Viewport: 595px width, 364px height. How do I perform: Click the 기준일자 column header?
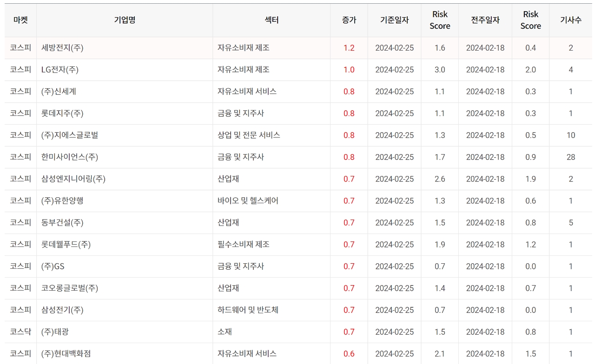click(x=394, y=20)
